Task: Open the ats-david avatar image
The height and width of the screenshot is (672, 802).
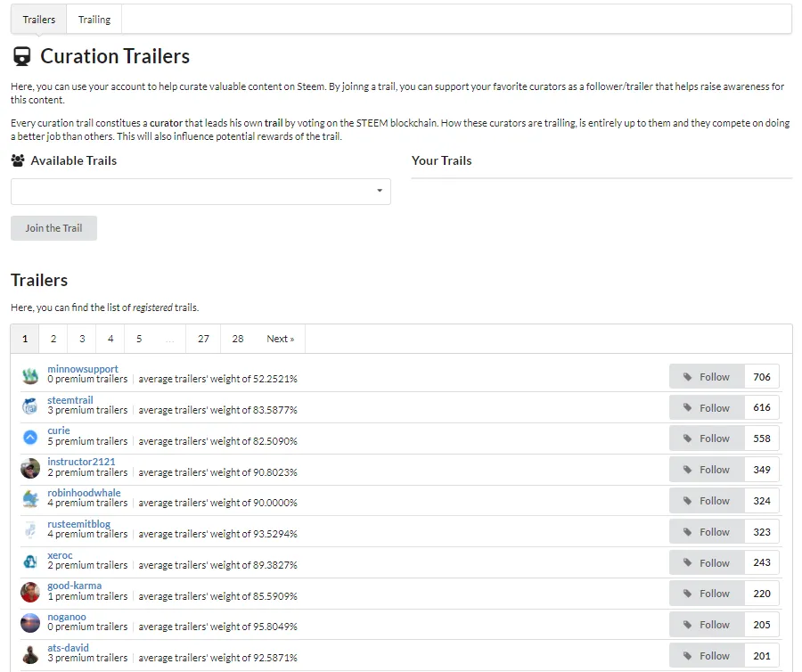Action: (x=30, y=654)
